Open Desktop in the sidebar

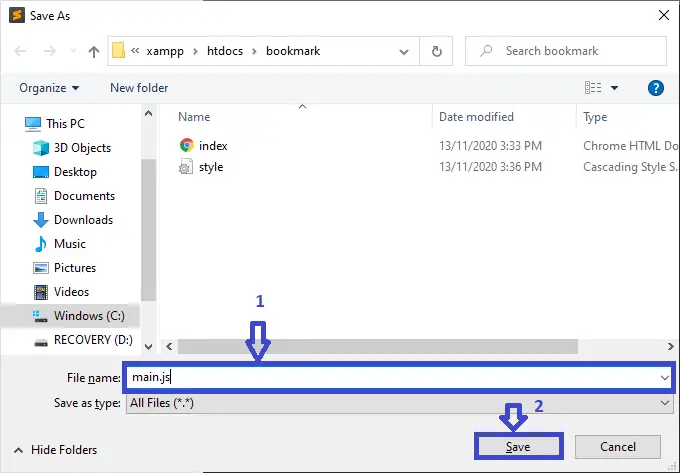tap(65, 172)
